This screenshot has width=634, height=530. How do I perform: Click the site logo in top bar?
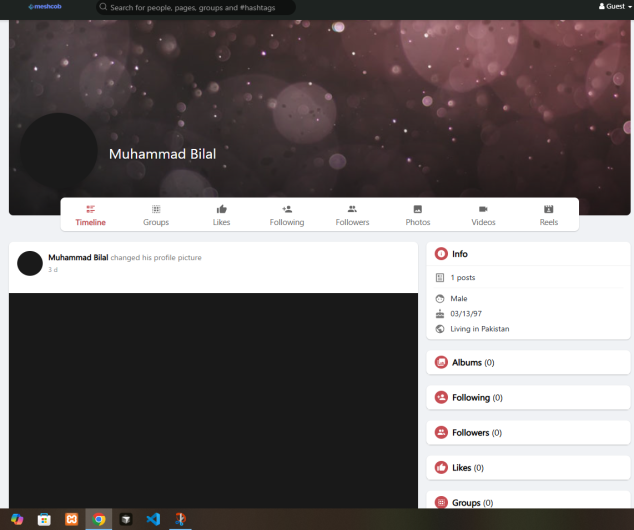[x=44, y=6]
